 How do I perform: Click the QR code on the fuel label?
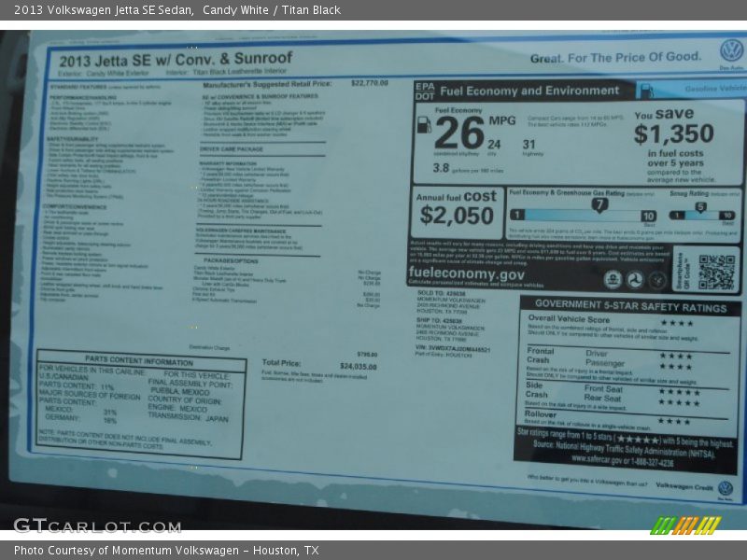(716, 272)
